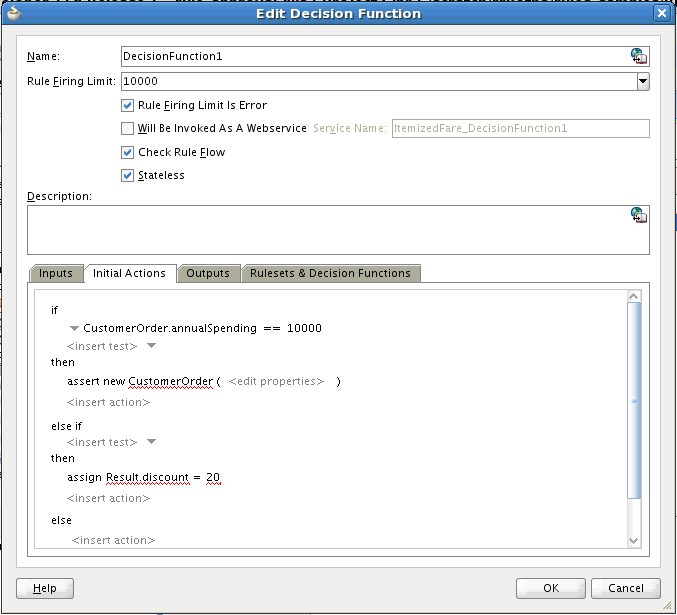
Task: Click insert test under the if condition
Action: click(102, 346)
